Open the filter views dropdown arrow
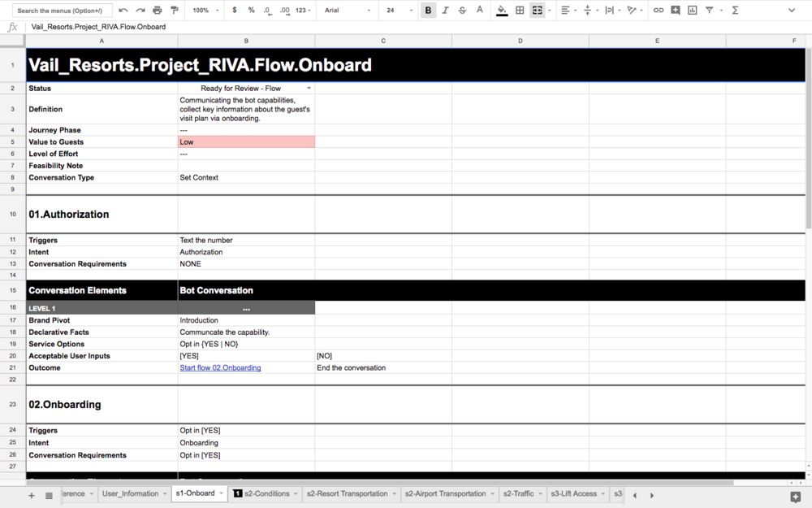This screenshot has height=508, width=812. point(721,11)
